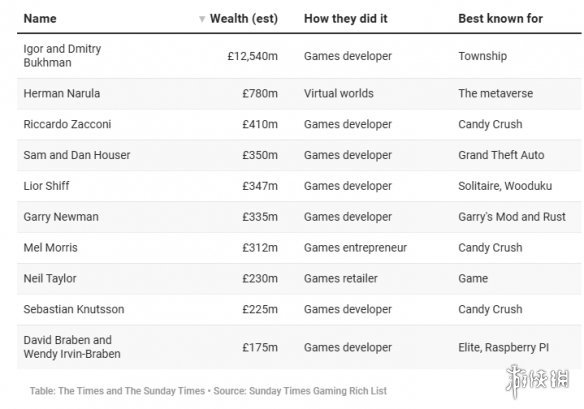Click the How they did it header
The width and height of the screenshot is (584, 409).
click(346, 18)
